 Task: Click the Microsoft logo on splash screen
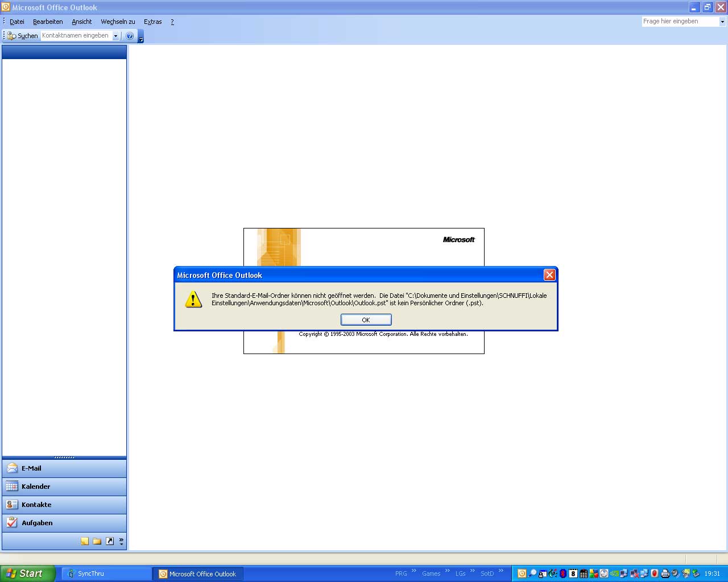coord(458,240)
